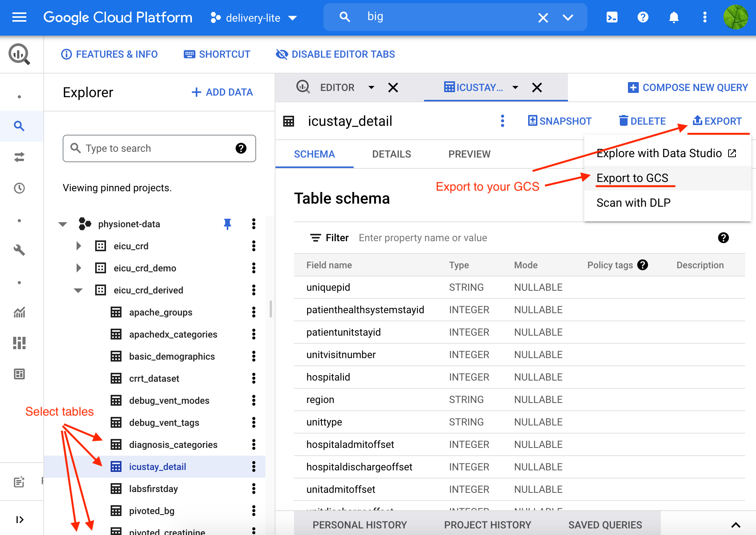
Task: Clear the search box text
Action: [x=543, y=17]
